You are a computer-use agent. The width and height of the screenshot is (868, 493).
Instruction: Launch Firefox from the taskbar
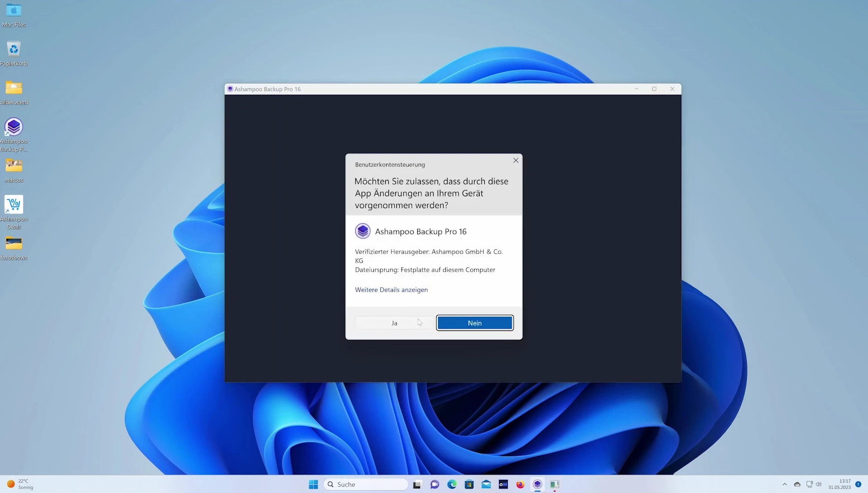(x=520, y=484)
